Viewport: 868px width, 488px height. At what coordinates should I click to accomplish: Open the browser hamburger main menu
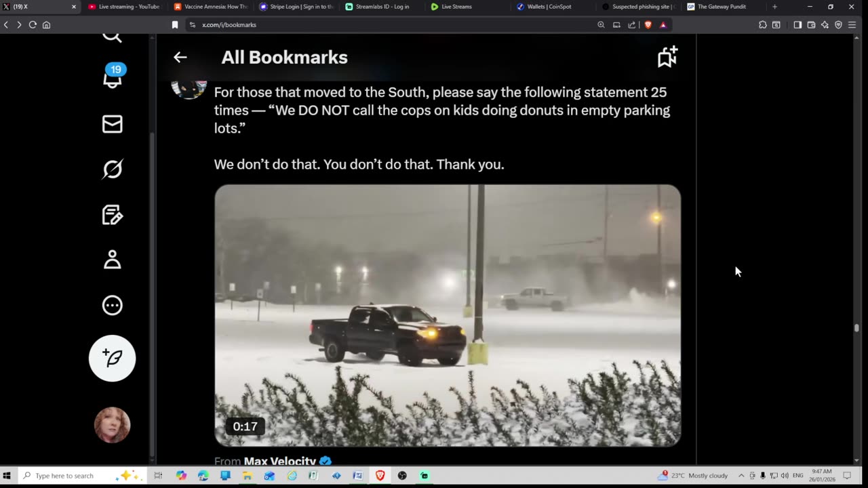coord(852,24)
